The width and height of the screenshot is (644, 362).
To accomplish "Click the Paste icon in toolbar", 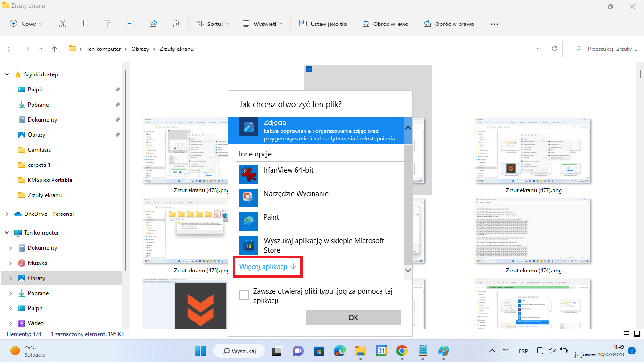I will click(x=108, y=24).
